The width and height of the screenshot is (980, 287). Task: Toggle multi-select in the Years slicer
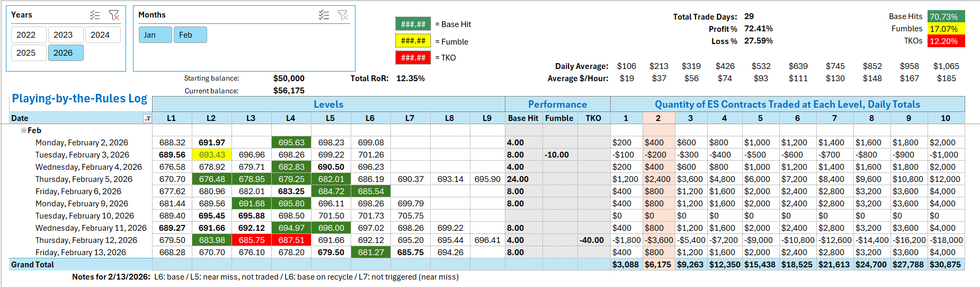click(95, 15)
